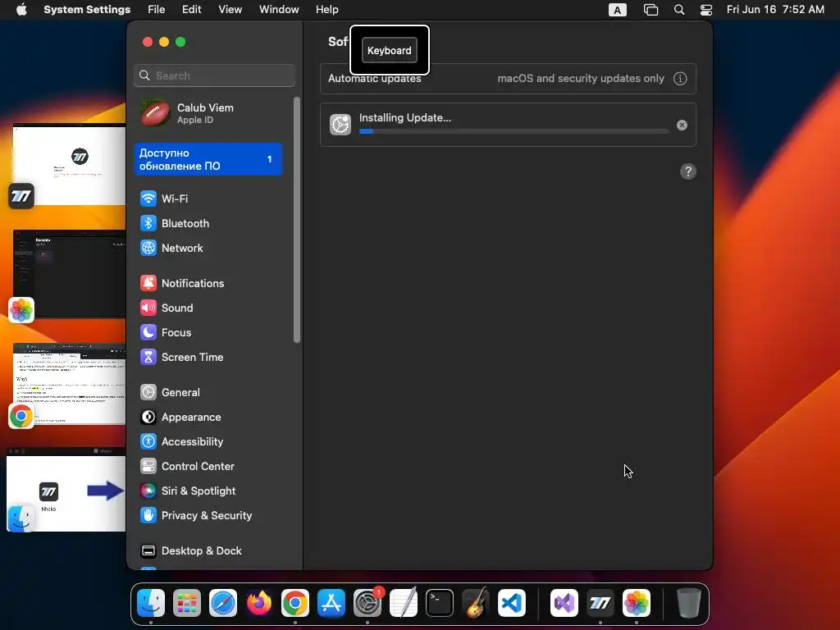
Task: Launch Firefox from the Dock
Action: pyautogui.click(x=259, y=603)
